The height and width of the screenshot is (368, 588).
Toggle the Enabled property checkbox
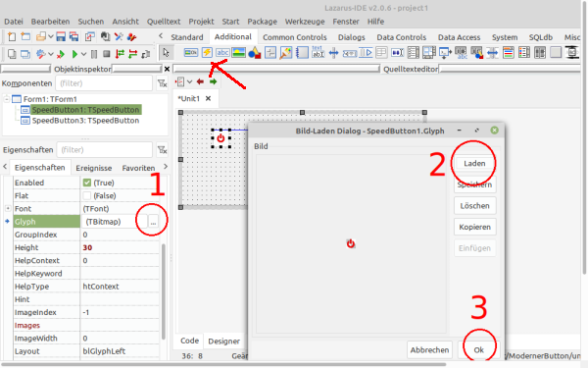(87, 183)
